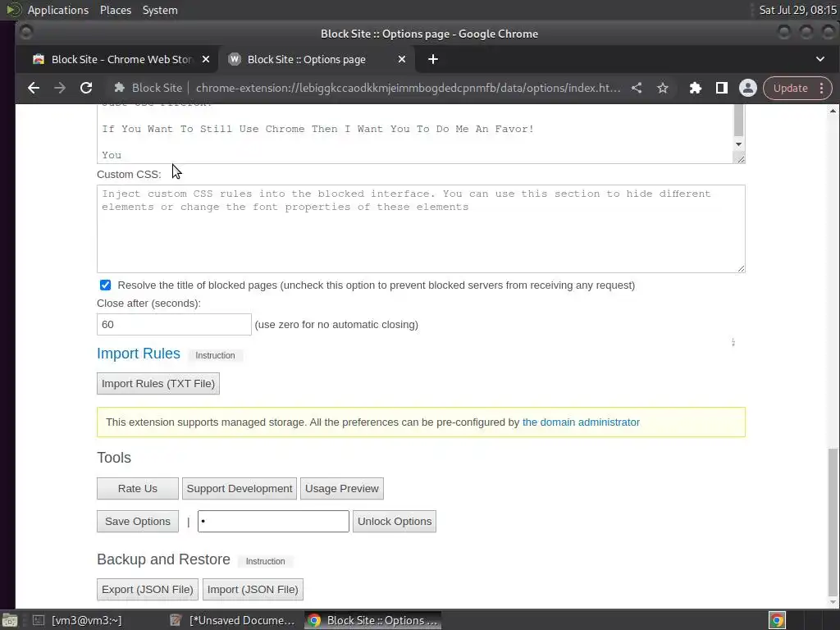Click the Block Site extension puzzle icon in address bar

120,88
